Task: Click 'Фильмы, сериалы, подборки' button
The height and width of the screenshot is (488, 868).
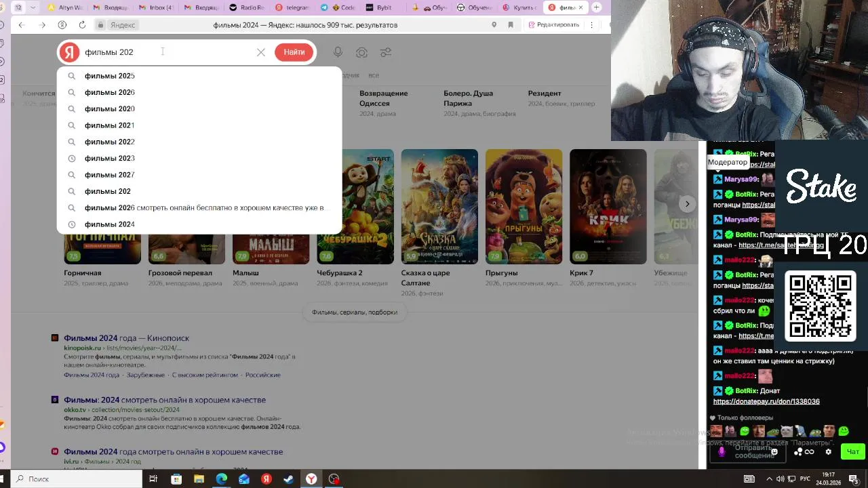Action: click(355, 312)
